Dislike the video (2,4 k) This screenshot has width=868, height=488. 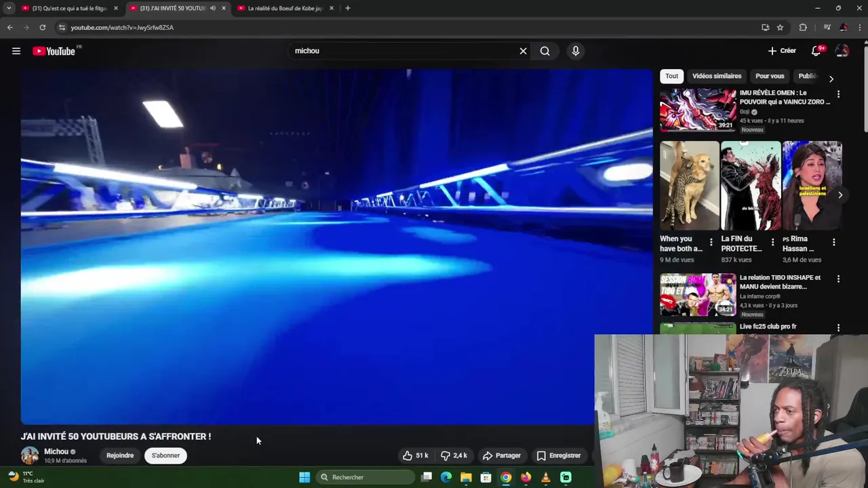(x=454, y=455)
